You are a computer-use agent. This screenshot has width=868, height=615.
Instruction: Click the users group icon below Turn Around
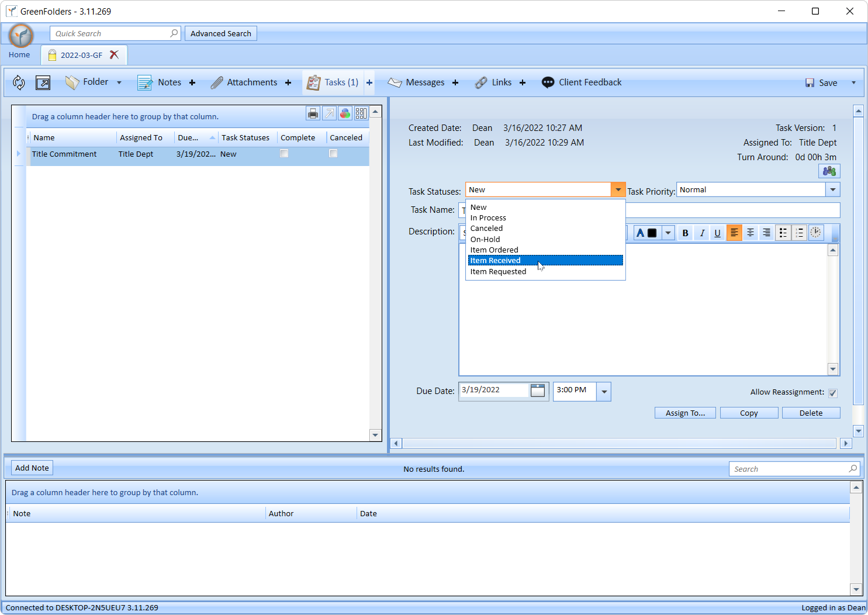(x=829, y=171)
